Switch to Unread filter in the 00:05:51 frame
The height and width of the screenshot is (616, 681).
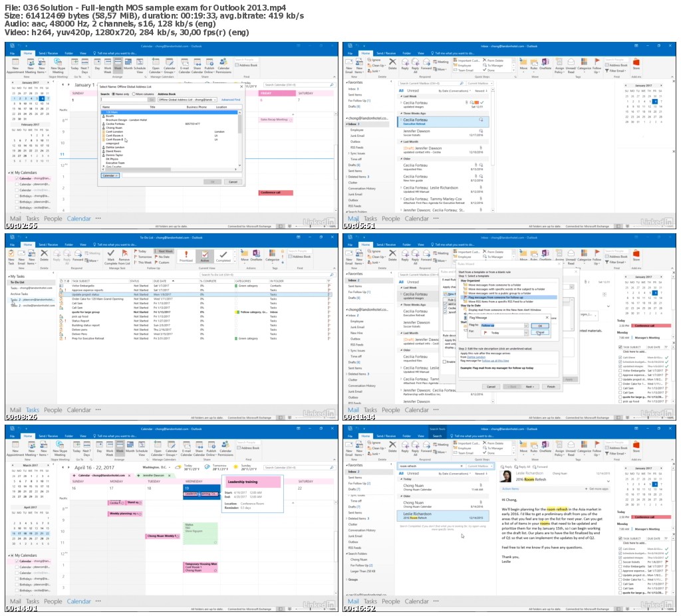tap(413, 91)
